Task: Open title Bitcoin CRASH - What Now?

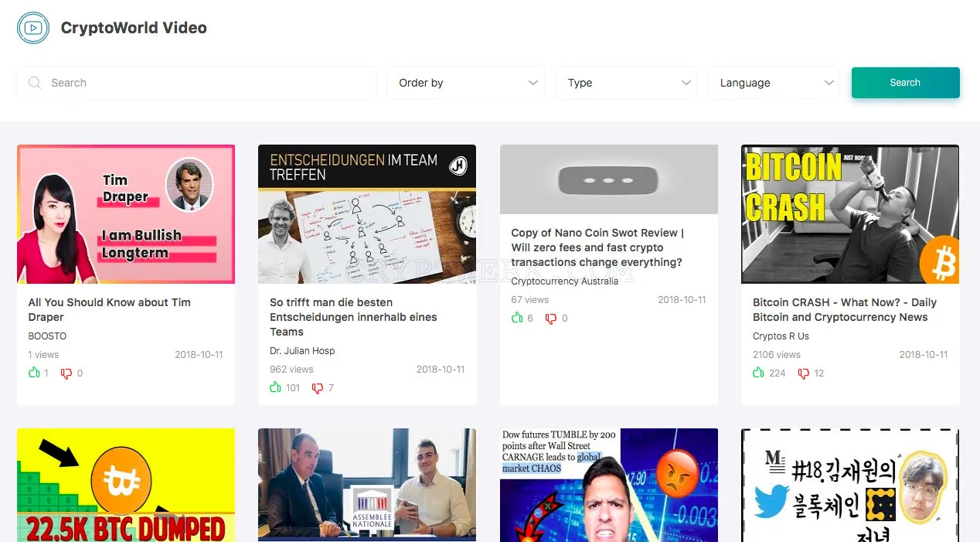Action: [845, 309]
